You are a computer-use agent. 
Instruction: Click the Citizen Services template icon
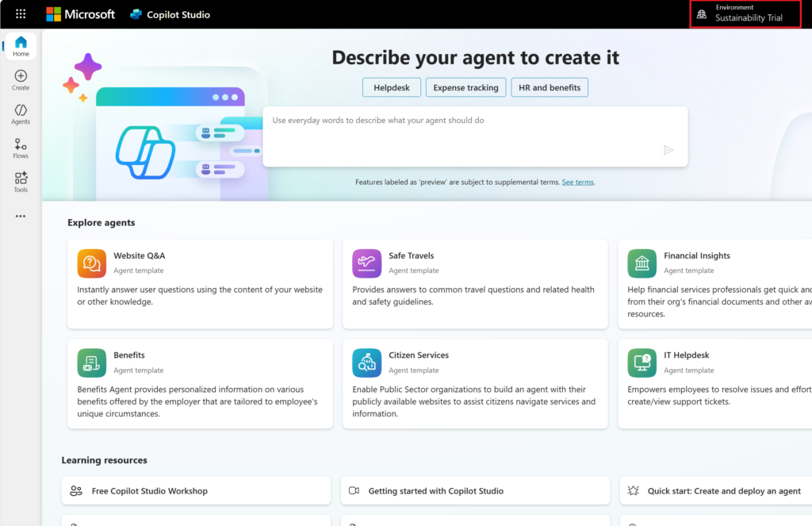366,363
